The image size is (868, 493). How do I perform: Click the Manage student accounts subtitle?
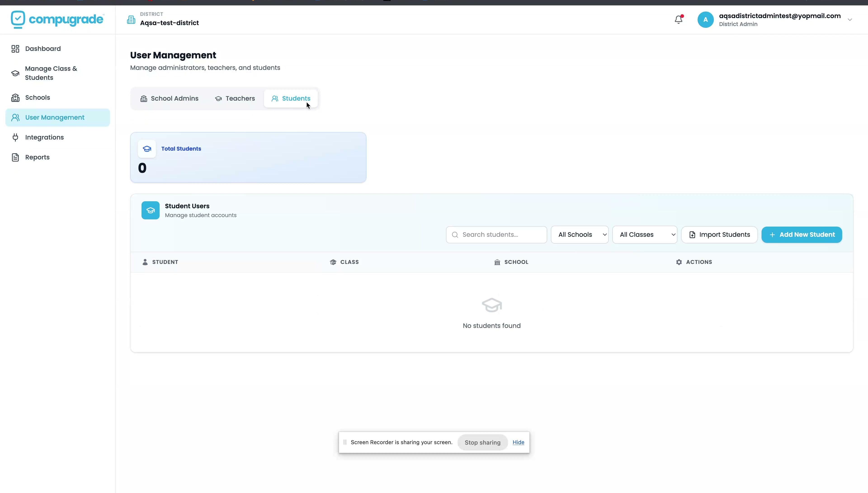[x=201, y=215]
